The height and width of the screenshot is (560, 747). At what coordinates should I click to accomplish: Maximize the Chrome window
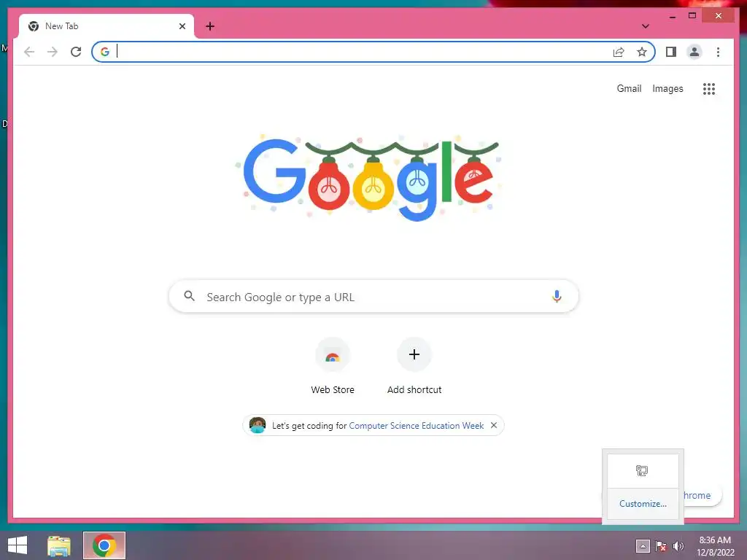(x=692, y=16)
